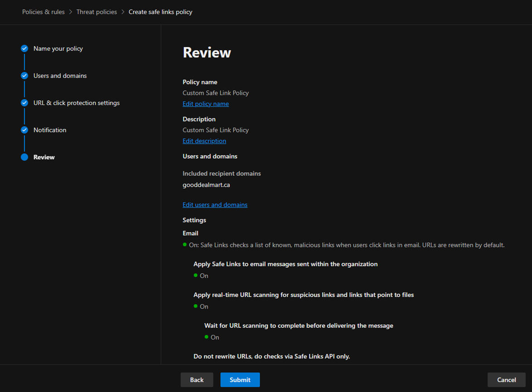Click the Back button
Viewport: 532px width, 392px height.
coord(197,380)
